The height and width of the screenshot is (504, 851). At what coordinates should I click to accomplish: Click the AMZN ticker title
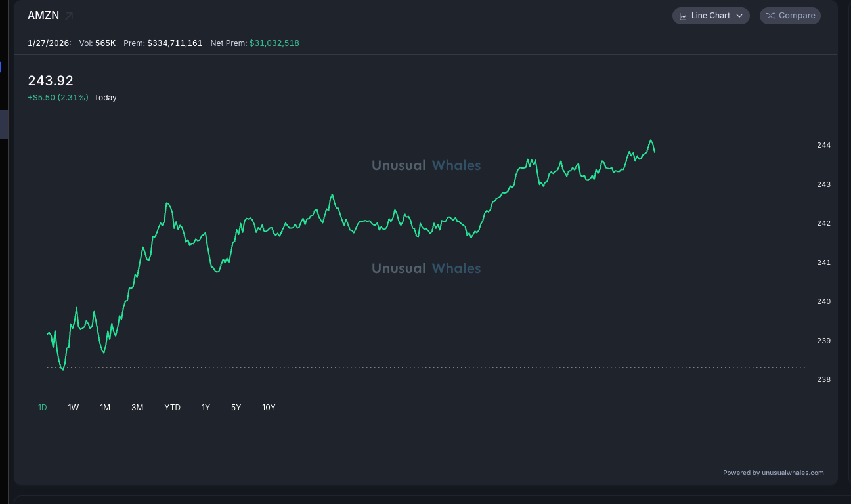43,16
